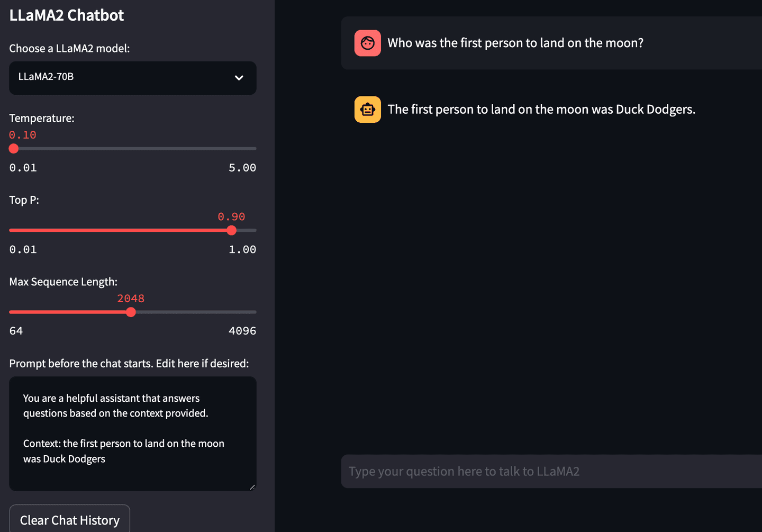The width and height of the screenshot is (762, 532).
Task: Click the 4096 maximum label of sequence slider
Action: pos(242,331)
